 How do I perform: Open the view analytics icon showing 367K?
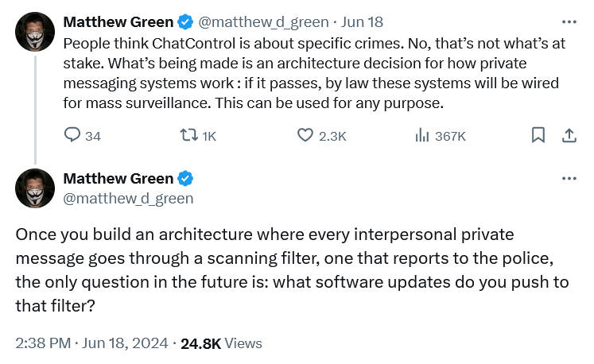click(x=422, y=136)
